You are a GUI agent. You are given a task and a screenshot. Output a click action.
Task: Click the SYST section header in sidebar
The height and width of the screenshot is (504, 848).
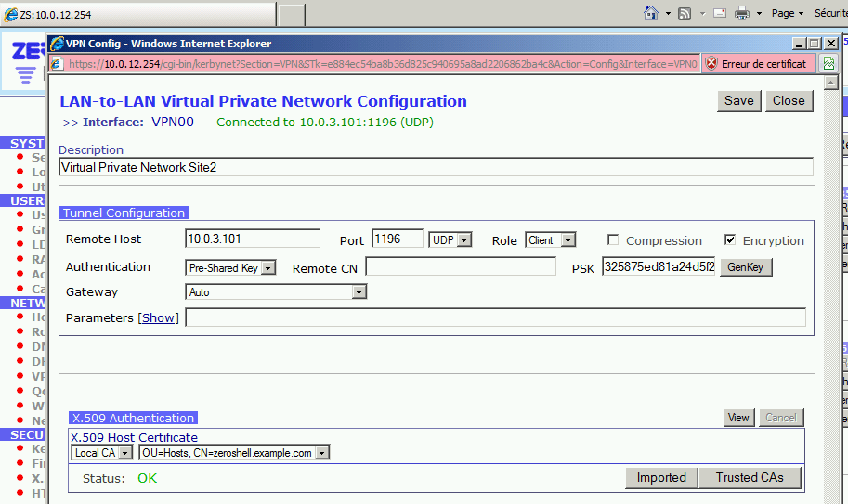tap(22, 143)
